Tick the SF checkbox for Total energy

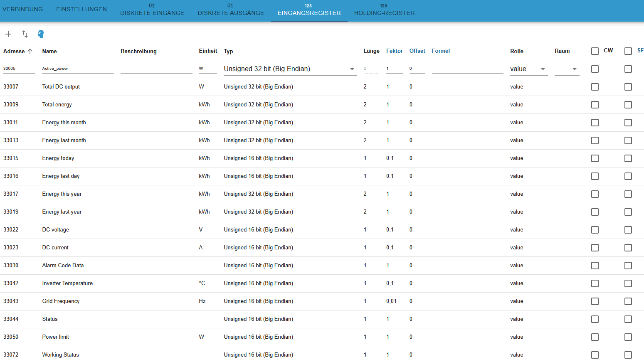point(628,105)
